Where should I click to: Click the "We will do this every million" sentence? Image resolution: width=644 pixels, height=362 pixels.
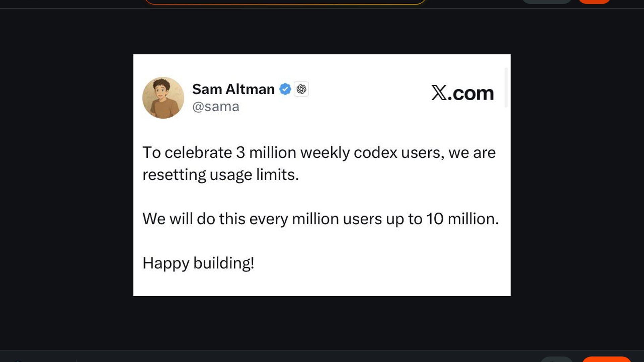(320, 219)
